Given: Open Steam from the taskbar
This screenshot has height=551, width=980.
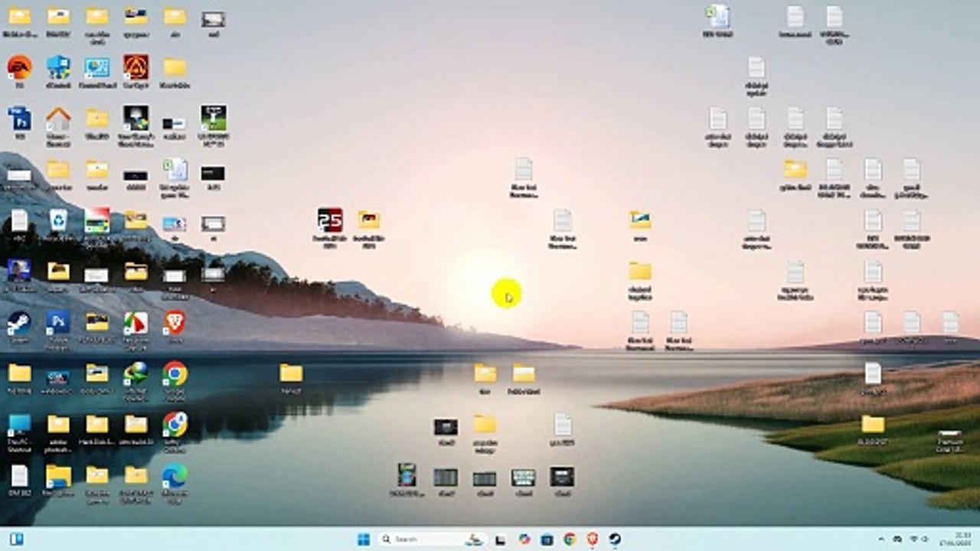Looking at the screenshot, I should [615, 540].
